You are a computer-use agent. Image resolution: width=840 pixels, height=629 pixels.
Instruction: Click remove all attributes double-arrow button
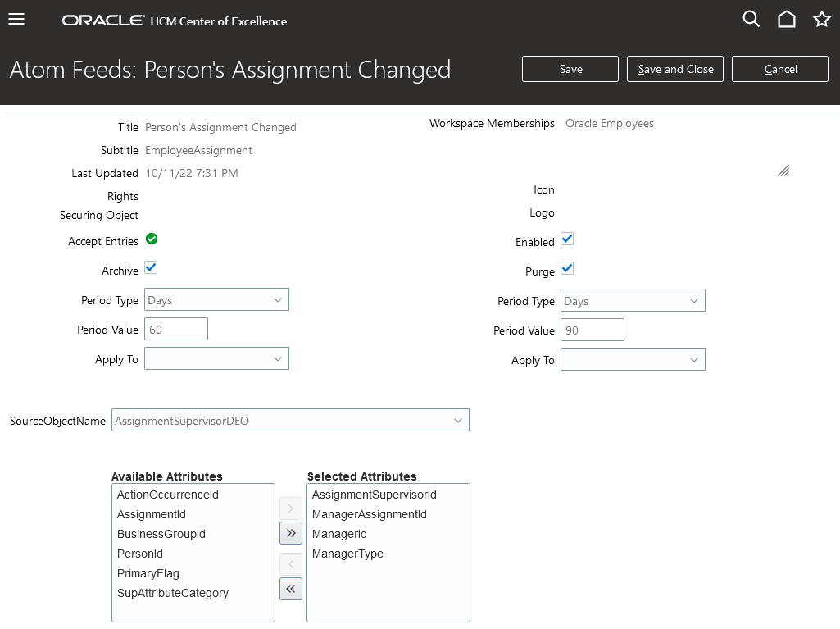tap(291, 589)
